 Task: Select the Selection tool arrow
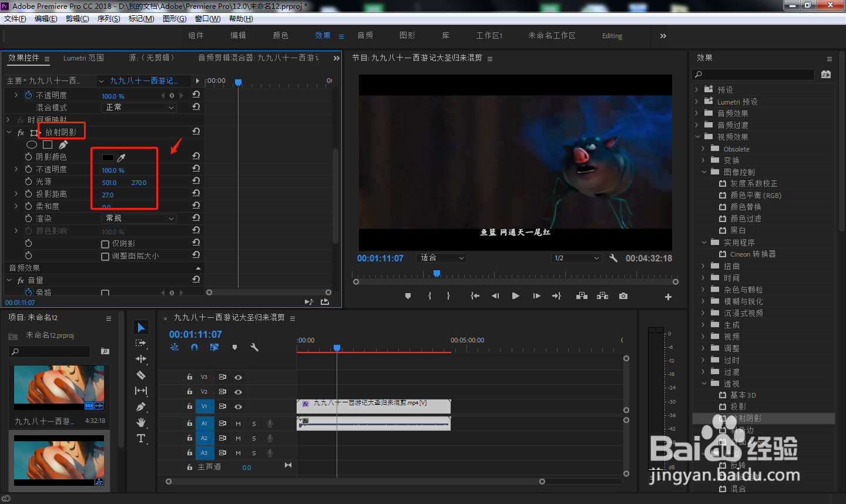141,327
